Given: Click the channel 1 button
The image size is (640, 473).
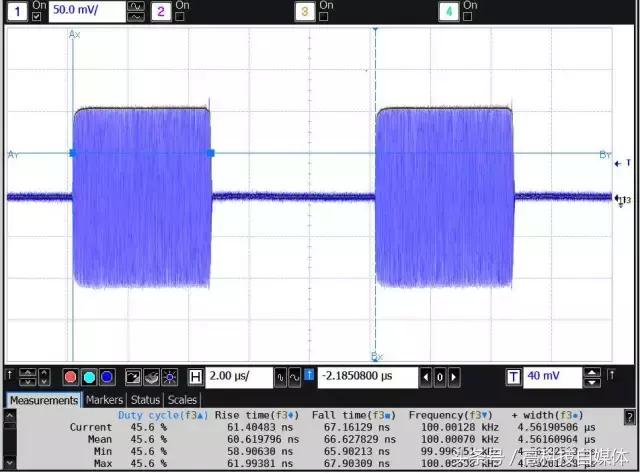Looking at the screenshot, I should point(17,12).
